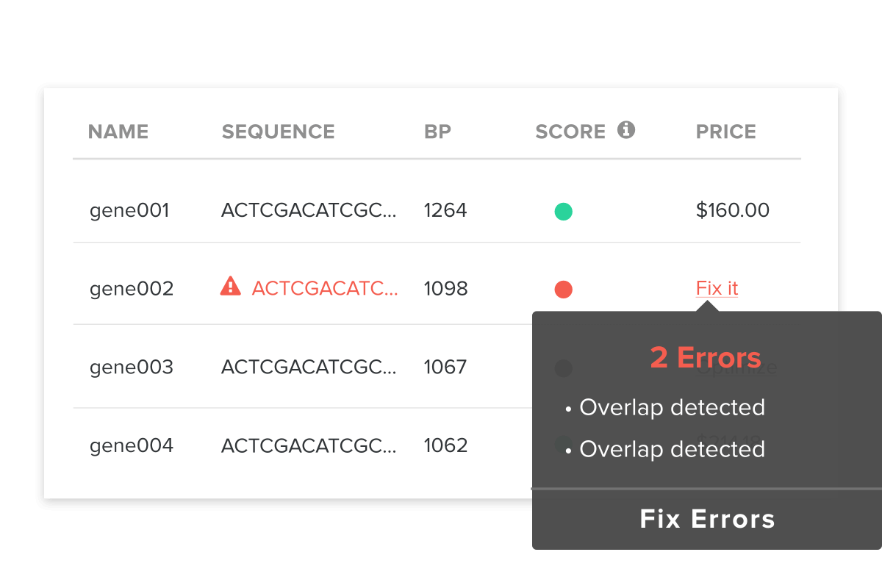Click the dimmed score dot for gene003
The image size is (882, 588).
tap(563, 367)
